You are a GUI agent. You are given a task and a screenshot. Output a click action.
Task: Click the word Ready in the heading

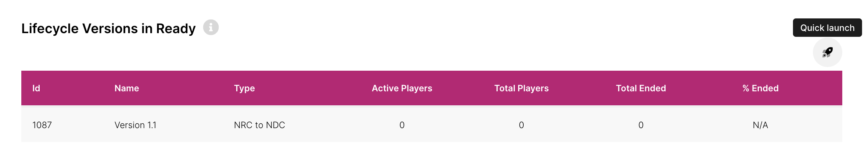pyautogui.click(x=176, y=29)
